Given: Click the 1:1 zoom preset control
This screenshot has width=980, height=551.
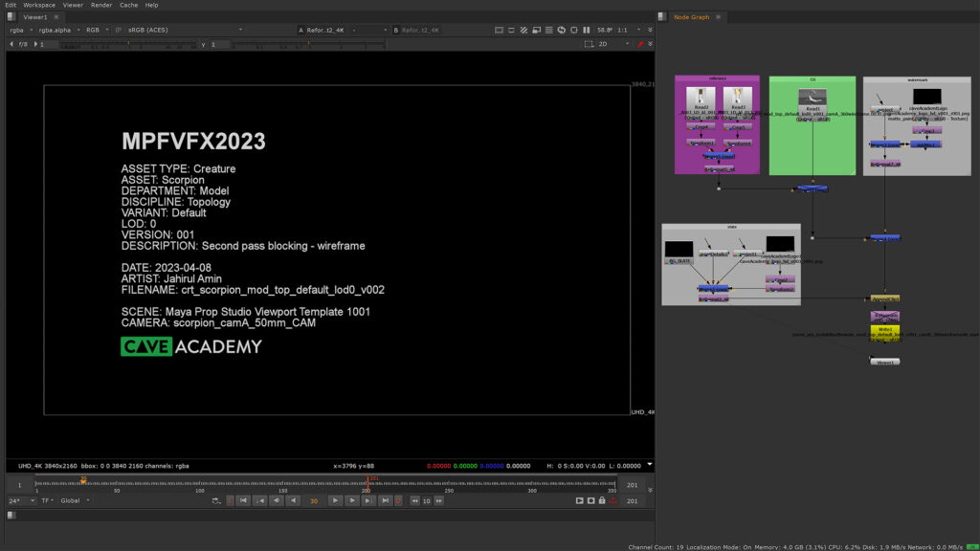Looking at the screenshot, I should tap(622, 30).
